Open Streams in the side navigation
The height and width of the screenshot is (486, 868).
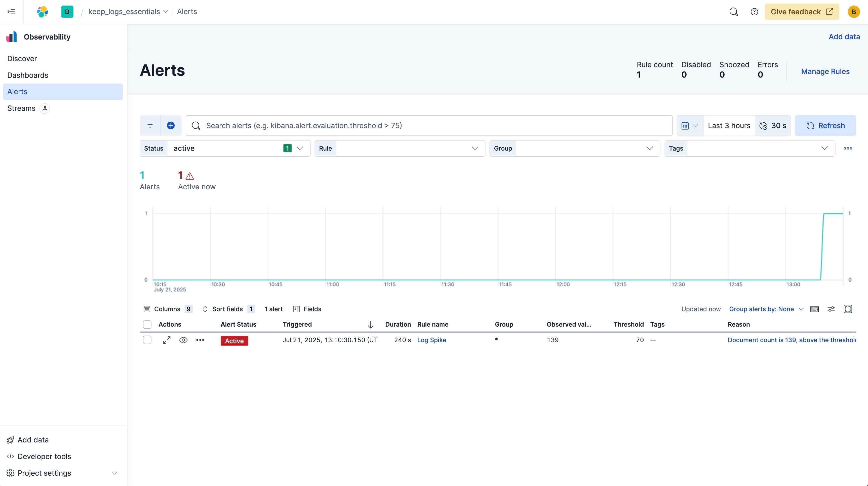[x=21, y=108]
